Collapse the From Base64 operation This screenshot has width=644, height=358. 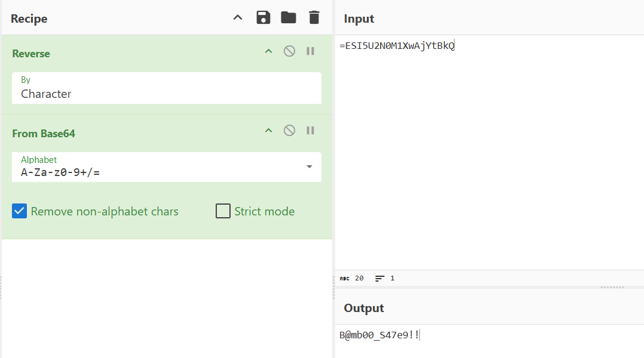tap(269, 131)
